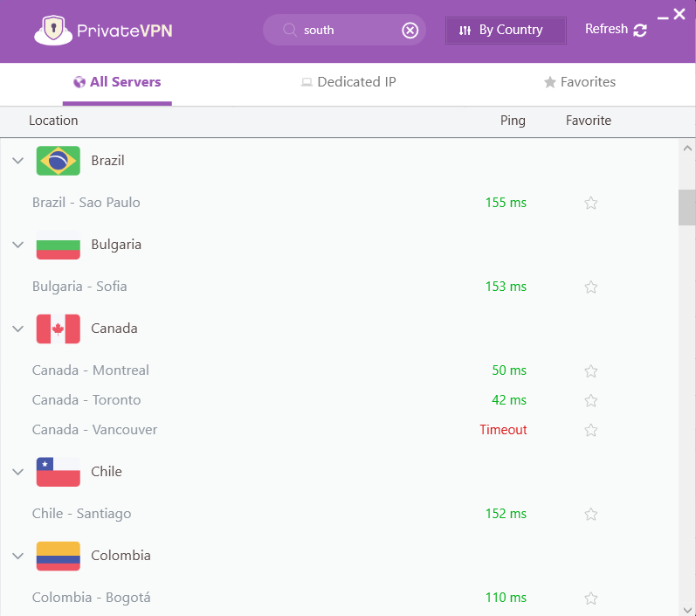Click the Colombia country name

(x=121, y=556)
